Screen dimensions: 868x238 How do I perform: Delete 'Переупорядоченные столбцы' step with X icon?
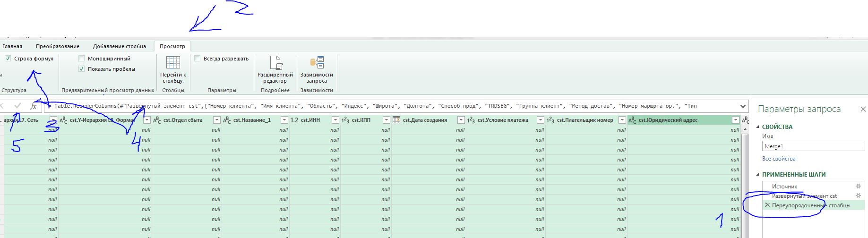tap(767, 205)
